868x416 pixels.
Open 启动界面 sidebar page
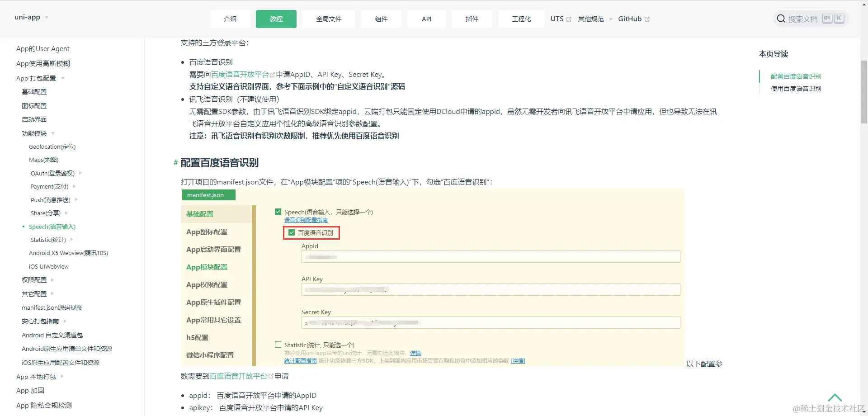pyautogui.click(x=34, y=119)
